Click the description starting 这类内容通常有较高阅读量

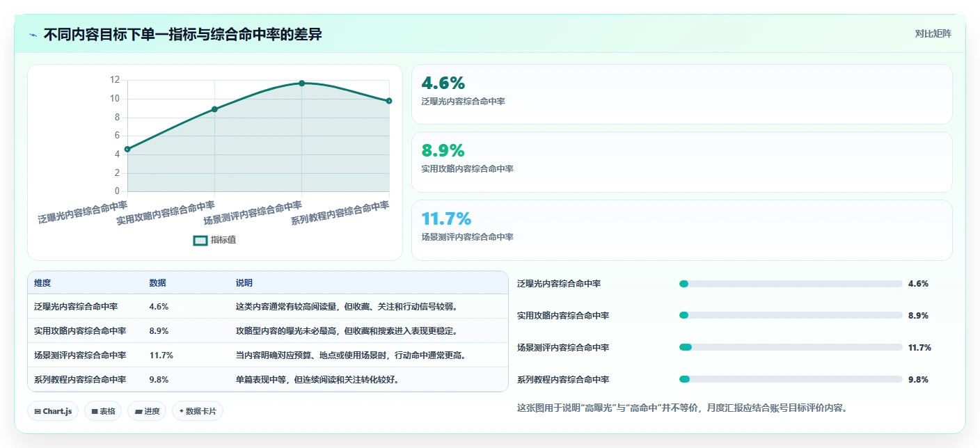click(346, 306)
